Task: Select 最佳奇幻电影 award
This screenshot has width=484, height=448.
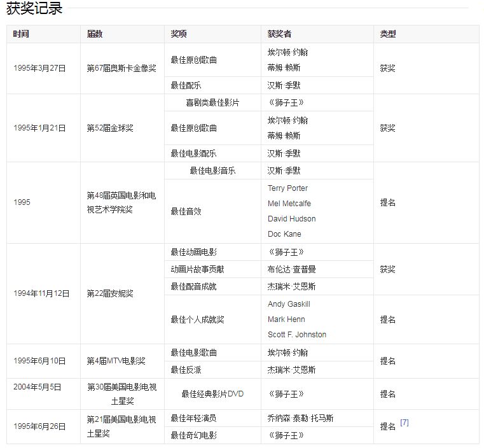Action: click(193, 435)
